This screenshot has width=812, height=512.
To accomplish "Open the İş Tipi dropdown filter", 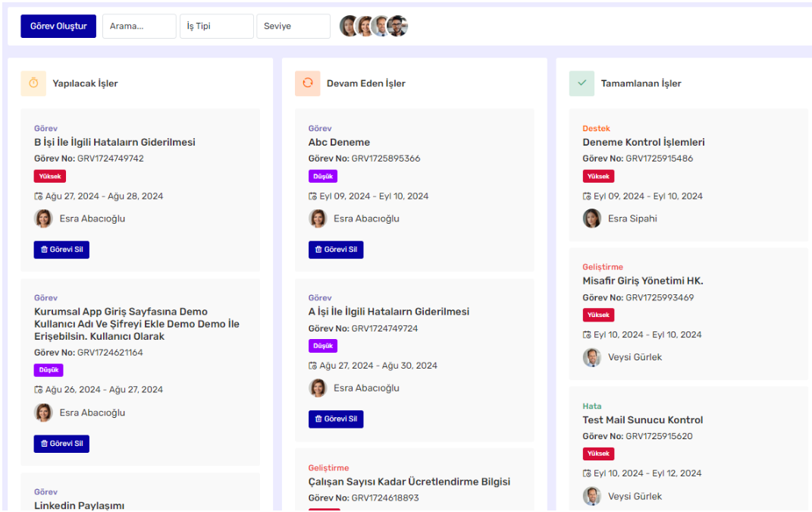I will [217, 27].
